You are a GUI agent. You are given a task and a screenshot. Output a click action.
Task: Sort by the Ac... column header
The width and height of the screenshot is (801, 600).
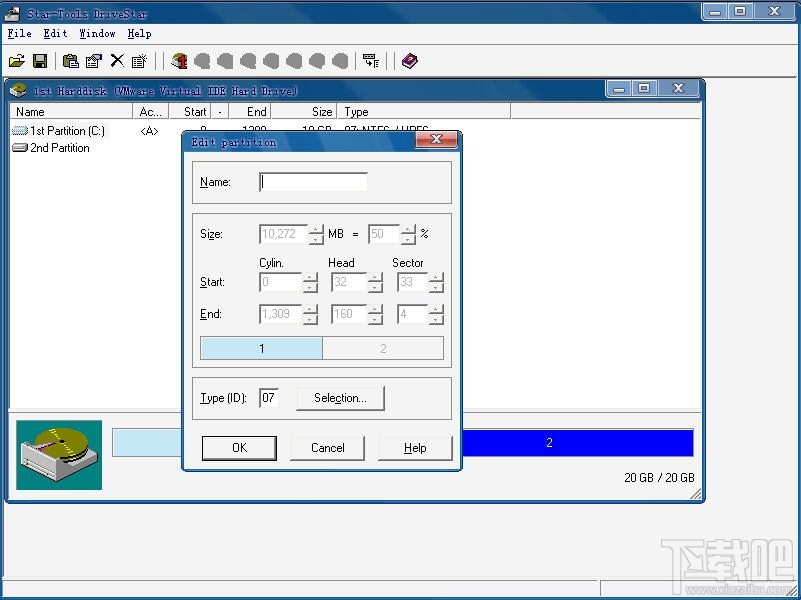click(x=151, y=111)
